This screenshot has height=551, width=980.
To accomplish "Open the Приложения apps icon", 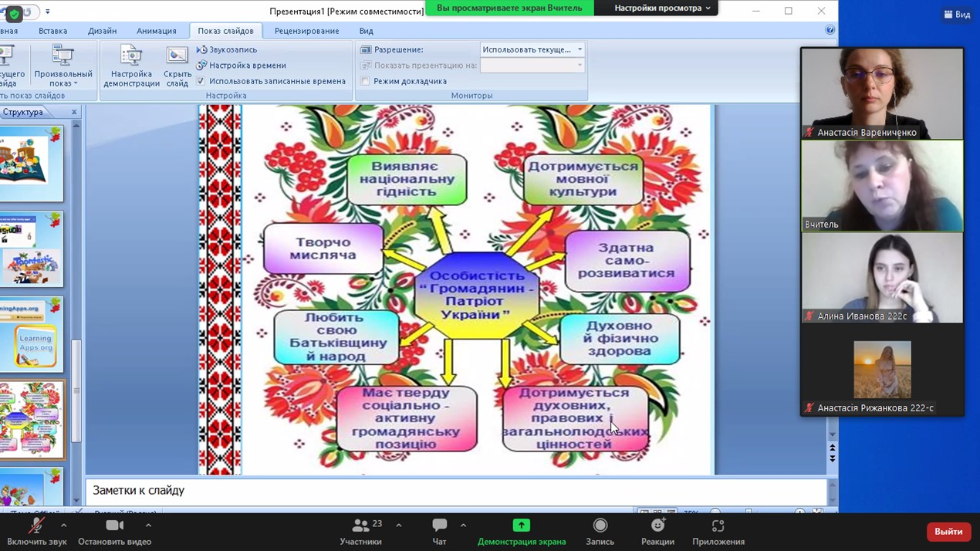I will 718,526.
